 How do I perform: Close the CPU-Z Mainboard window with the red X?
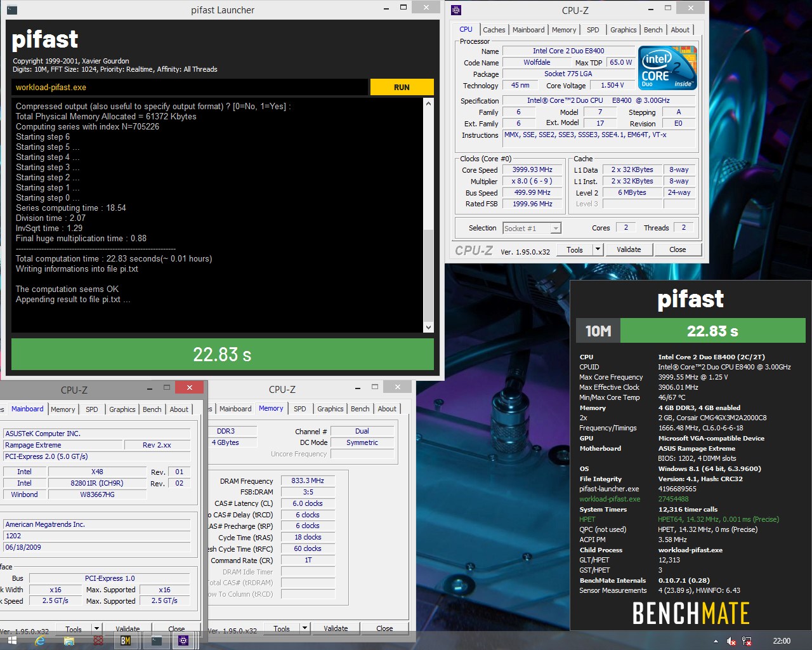(189, 387)
